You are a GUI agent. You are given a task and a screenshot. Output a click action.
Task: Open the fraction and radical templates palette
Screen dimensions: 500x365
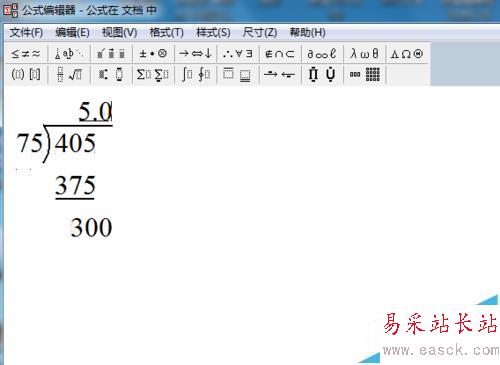pyautogui.click(x=69, y=74)
